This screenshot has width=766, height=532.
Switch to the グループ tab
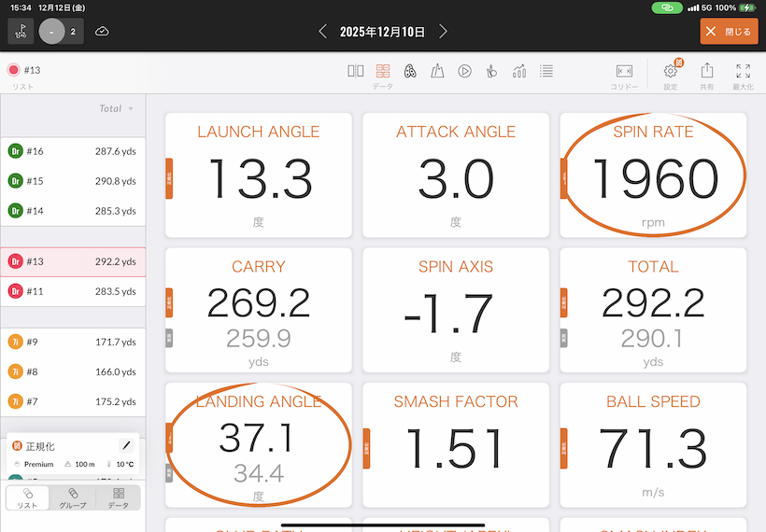click(x=73, y=497)
